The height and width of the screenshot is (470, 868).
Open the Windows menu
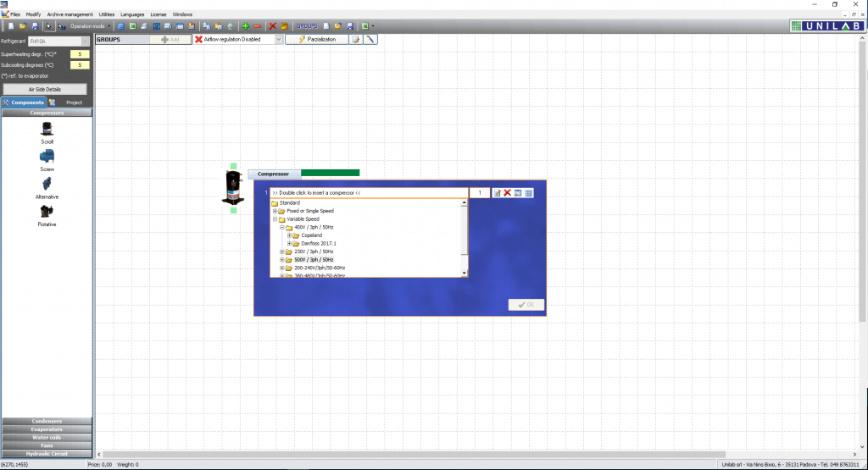(182, 14)
